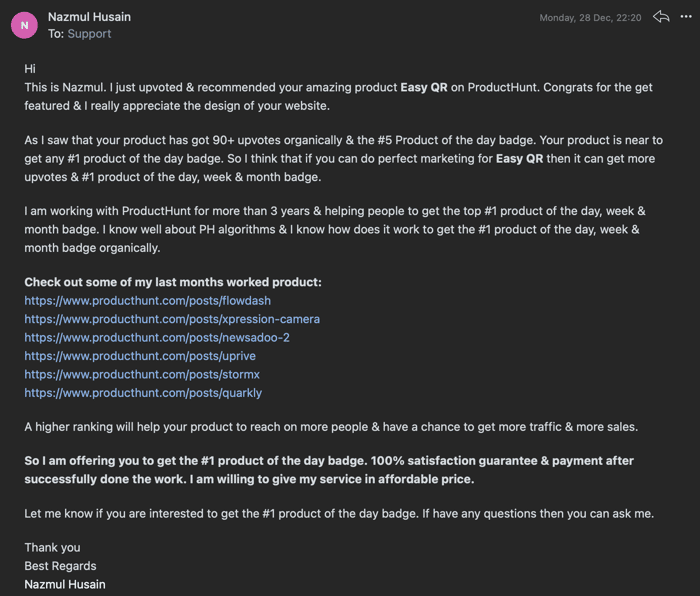The height and width of the screenshot is (596, 700).
Task: Click the To: label in header
Action: [56, 34]
